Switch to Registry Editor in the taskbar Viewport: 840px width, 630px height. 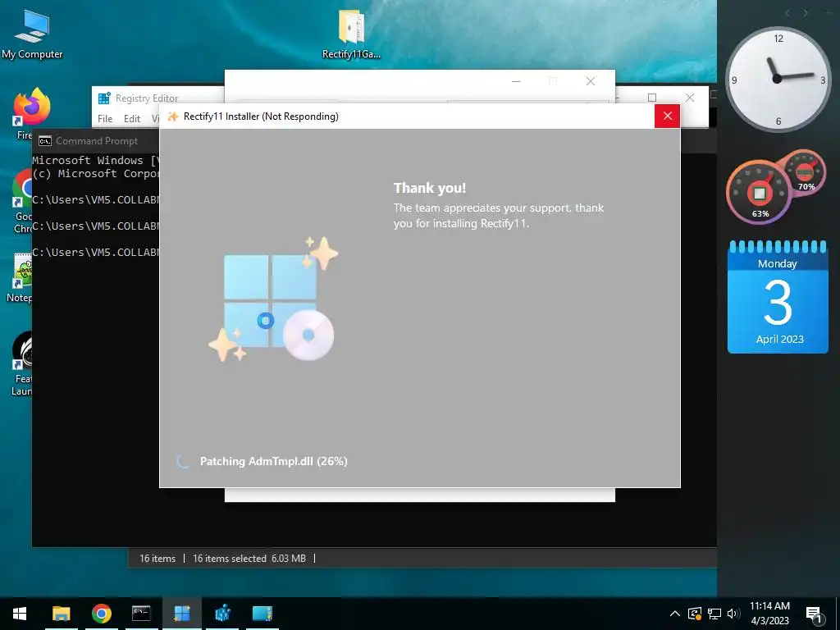[x=221, y=614]
